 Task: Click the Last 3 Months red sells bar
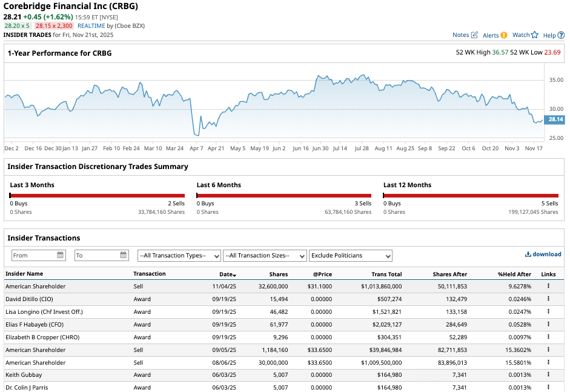(x=98, y=196)
